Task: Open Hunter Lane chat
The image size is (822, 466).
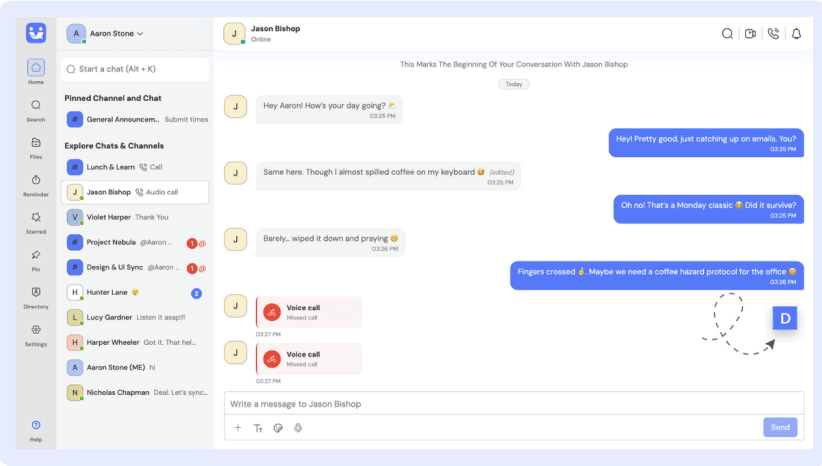Action: 135,292
